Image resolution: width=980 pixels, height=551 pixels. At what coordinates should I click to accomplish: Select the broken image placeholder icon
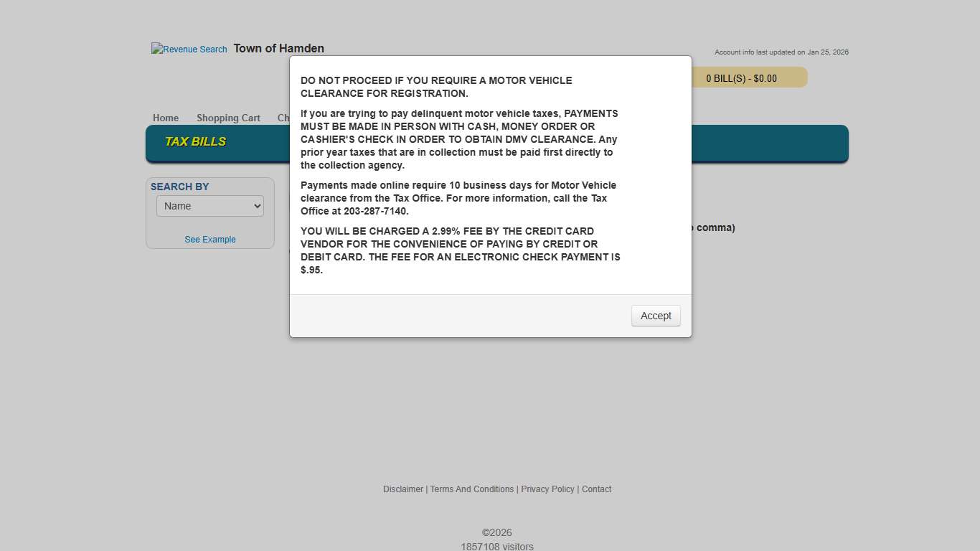[x=156, y=49]
